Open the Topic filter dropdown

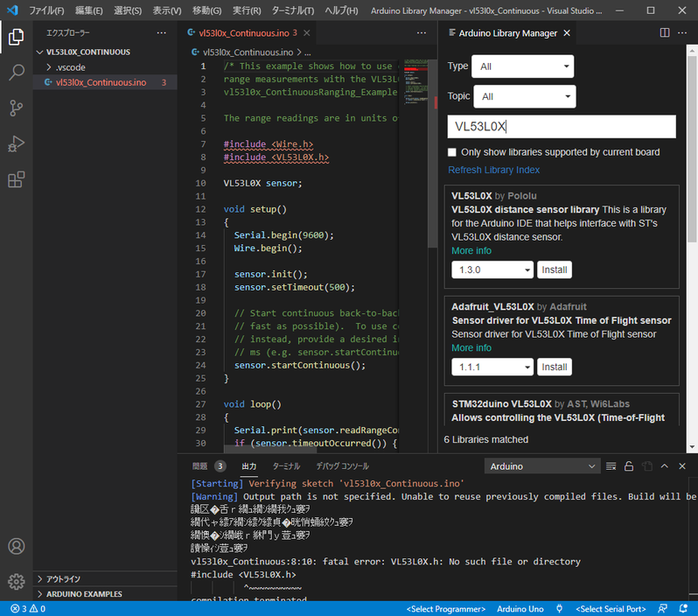pos(524,96)
